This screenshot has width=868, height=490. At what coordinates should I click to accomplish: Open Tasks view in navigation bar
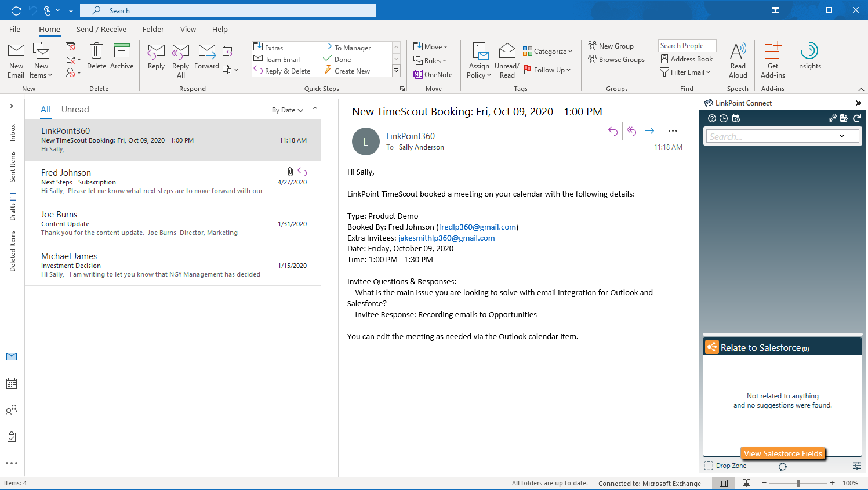[12, 437]
